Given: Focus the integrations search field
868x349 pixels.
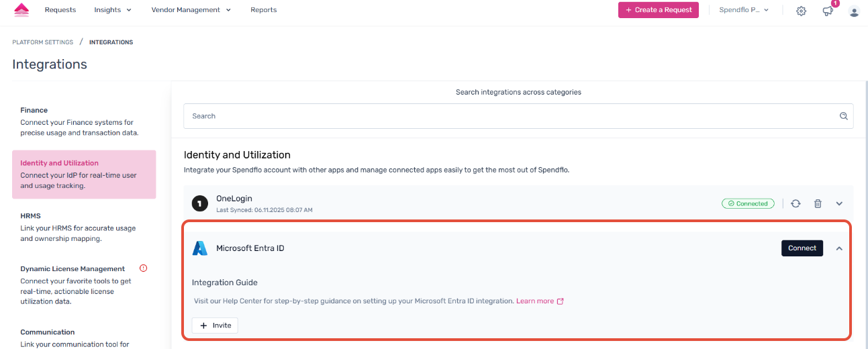Looking at the screenshot, I should click(510, 116).
